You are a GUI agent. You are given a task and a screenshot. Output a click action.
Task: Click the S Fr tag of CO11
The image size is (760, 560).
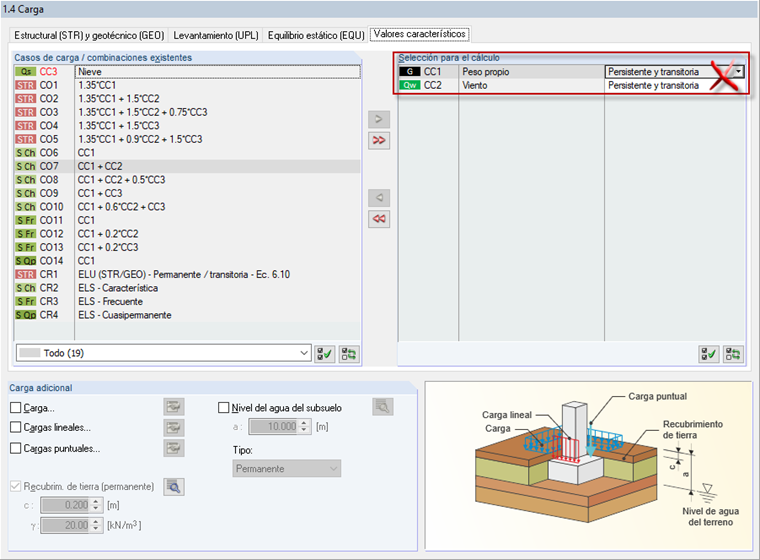tap(26, 221)
